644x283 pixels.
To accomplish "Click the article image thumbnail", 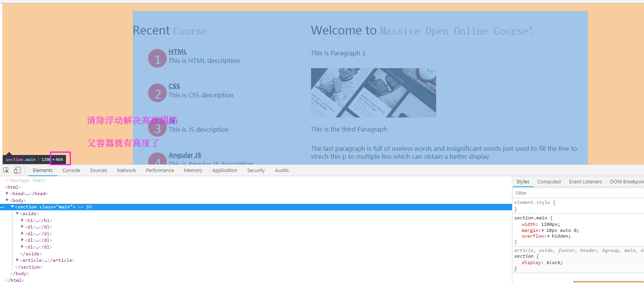I will (374, 93).
